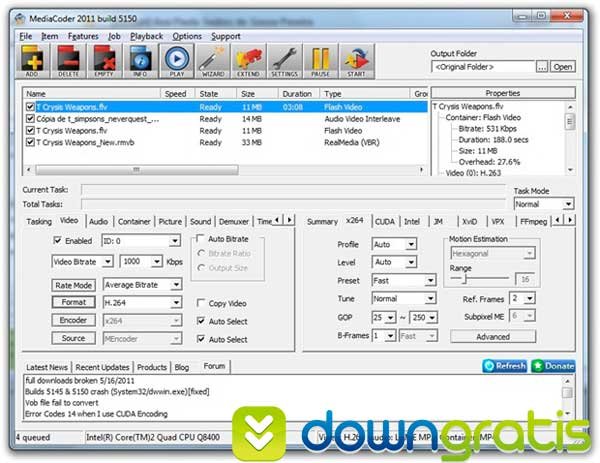
Task: Click the Advanced button
Action: click(492, 337)
